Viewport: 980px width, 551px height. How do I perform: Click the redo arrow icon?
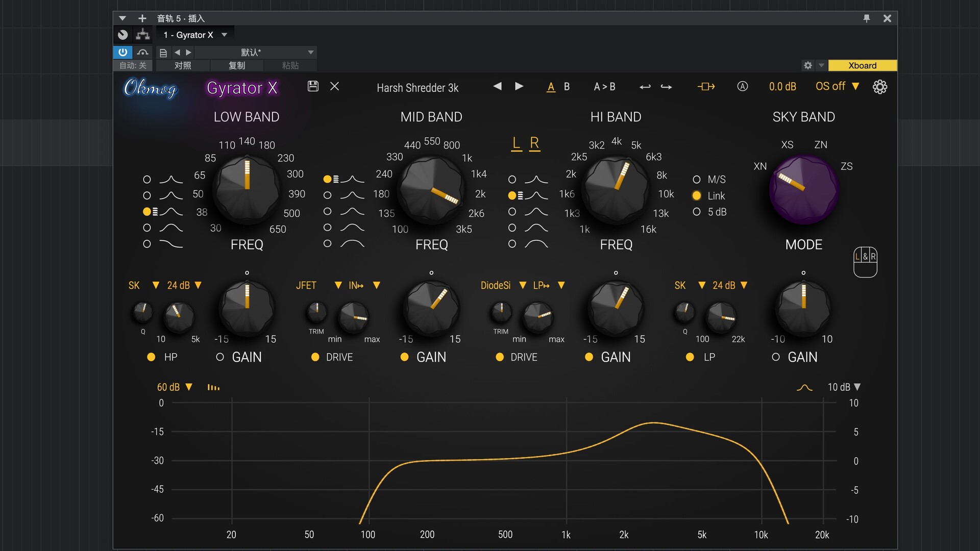[666, 87]
